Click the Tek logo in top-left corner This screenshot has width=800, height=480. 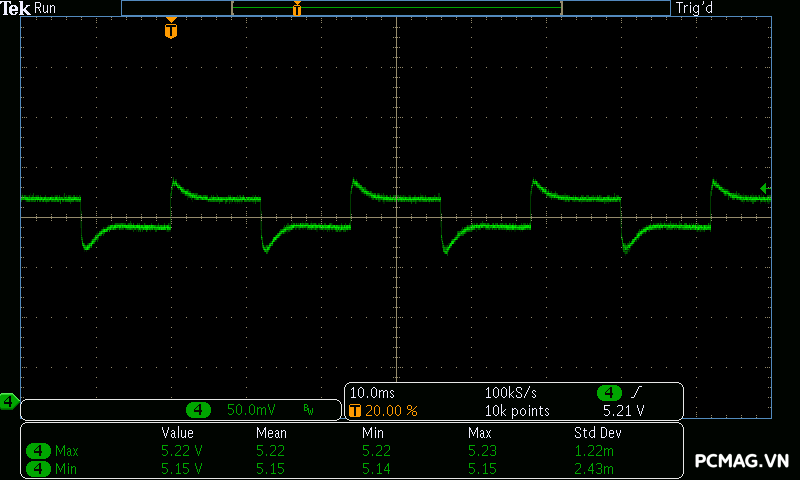click(x=17, y=8)
